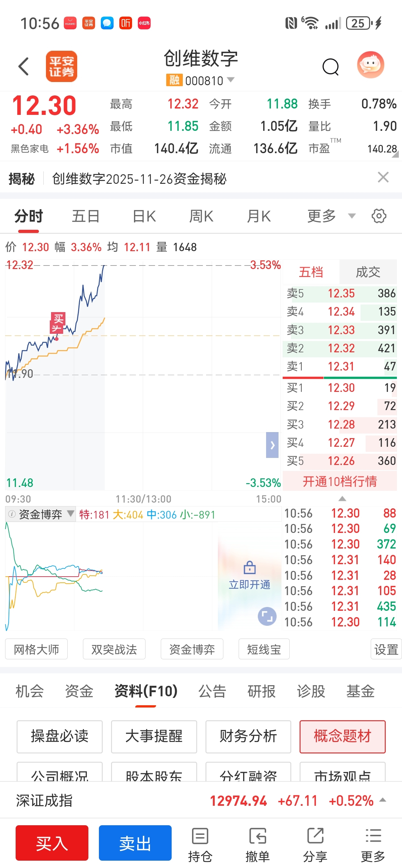This screenshot has height=868, width=402.
Task: Tap the back arrow icon
Action: [23, 66]
